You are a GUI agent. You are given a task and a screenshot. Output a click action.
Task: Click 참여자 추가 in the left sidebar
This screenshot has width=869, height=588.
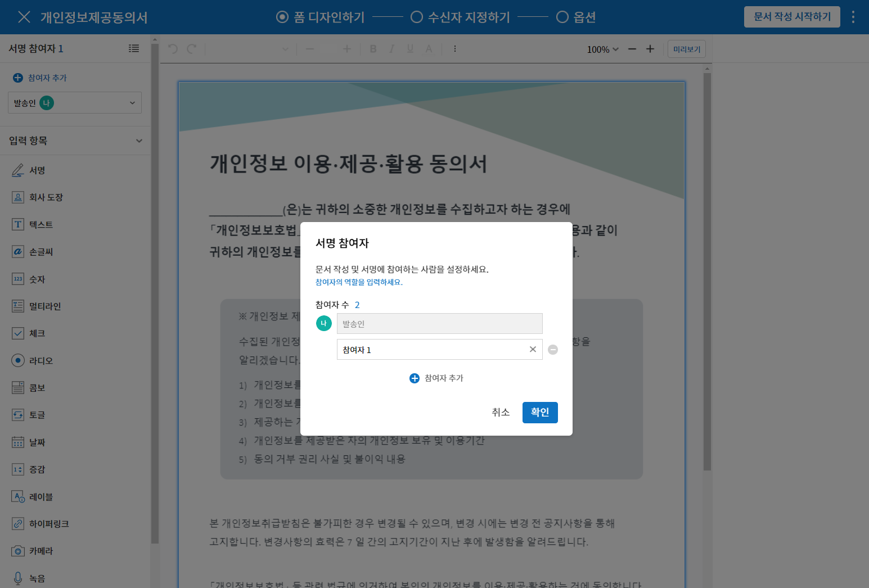click(40, 78)
